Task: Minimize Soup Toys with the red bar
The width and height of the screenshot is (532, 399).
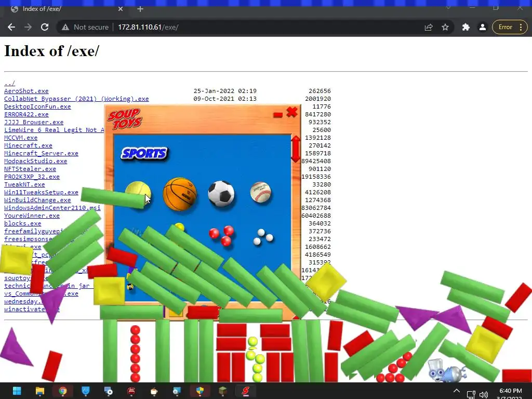Action: pyautogui.click(x=278, y=115)
